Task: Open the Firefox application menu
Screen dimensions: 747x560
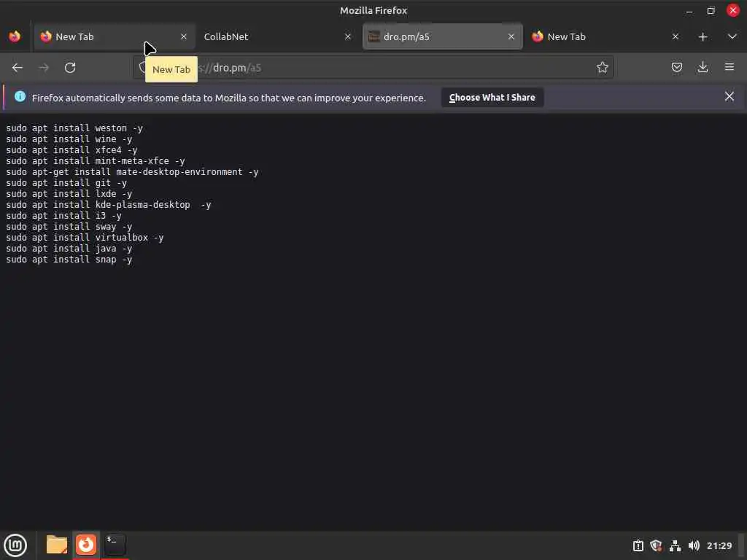Action: (729, 67)
